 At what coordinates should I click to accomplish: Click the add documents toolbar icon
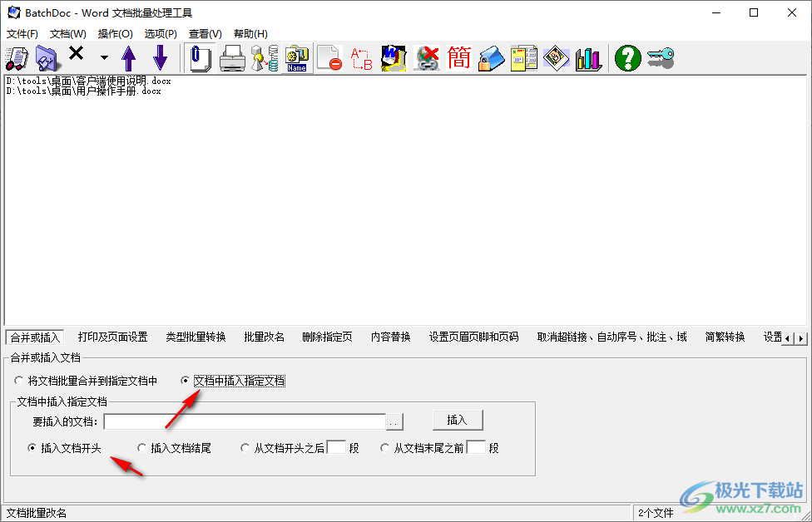[17, 58]
